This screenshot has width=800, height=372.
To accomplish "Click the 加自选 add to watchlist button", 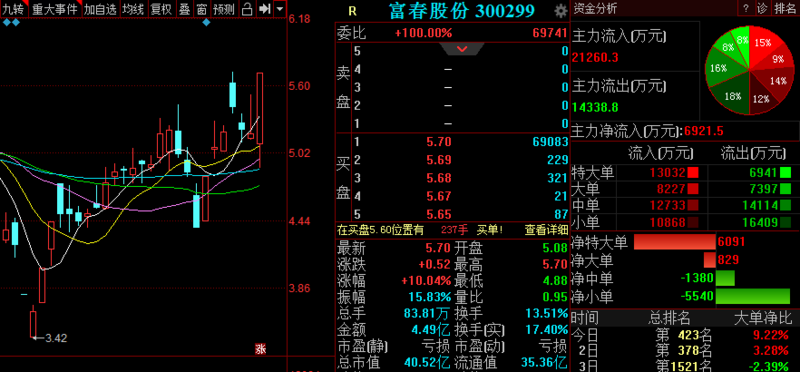I will tap(101, 9).
